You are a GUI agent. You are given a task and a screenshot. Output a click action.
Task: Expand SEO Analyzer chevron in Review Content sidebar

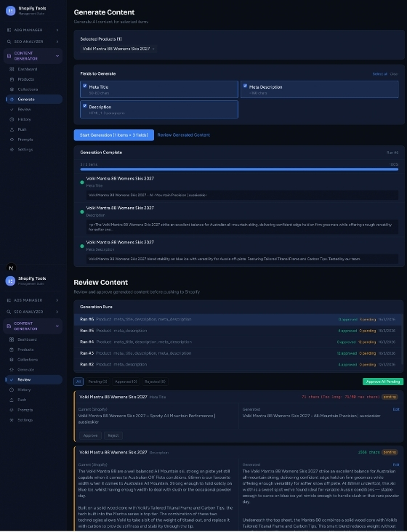(57, 312)
